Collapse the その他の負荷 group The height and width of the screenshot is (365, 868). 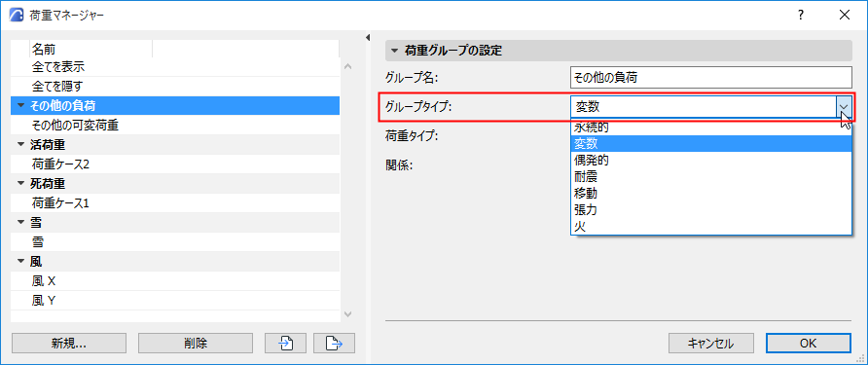pos(21,106)
